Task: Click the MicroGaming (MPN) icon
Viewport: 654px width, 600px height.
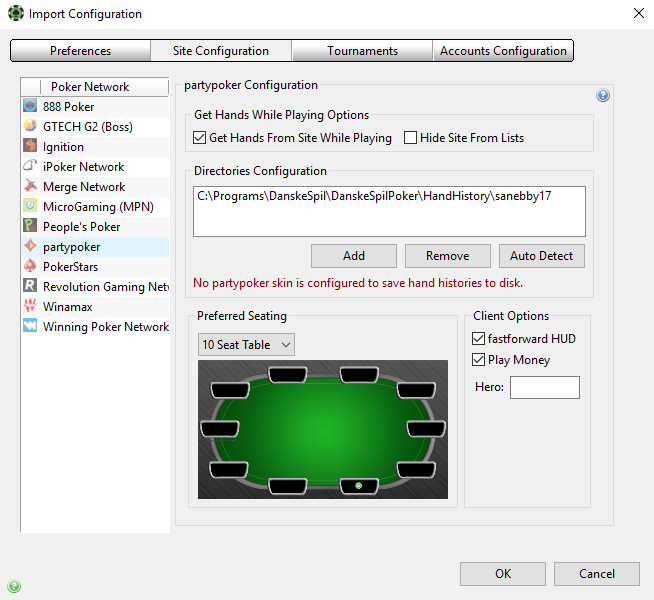Action: click(30, 206)
